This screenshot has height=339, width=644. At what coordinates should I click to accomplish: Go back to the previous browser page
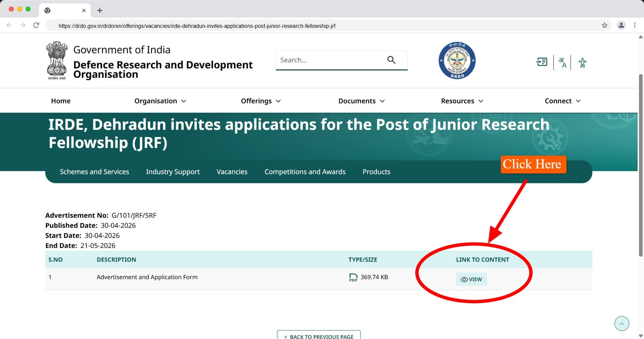pyautogui.click(x=9, y=26)
